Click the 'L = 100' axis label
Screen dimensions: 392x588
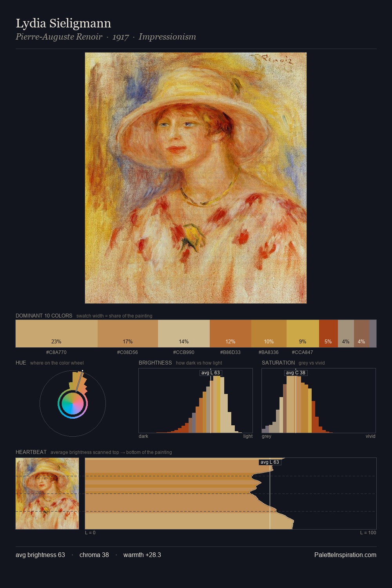click(x=368, y=533)
